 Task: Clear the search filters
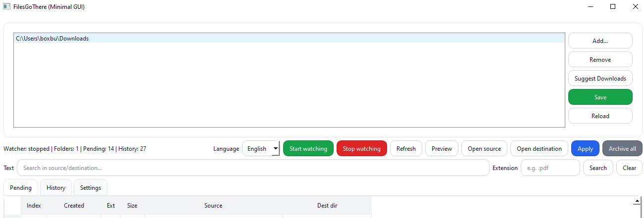629,168
